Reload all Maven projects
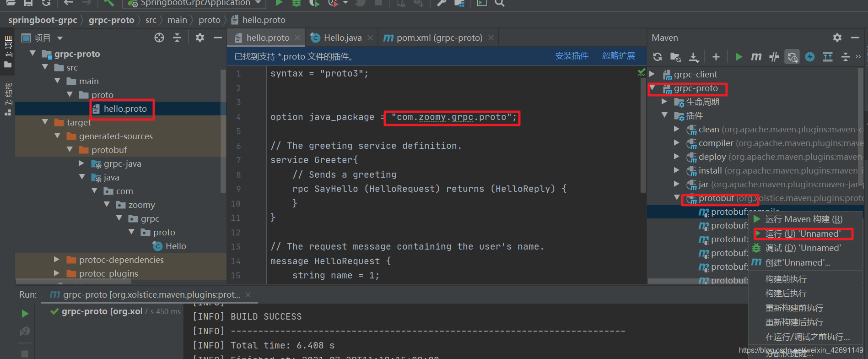The height and width of the screenshot is (359, 868). [x=658, y=57]
